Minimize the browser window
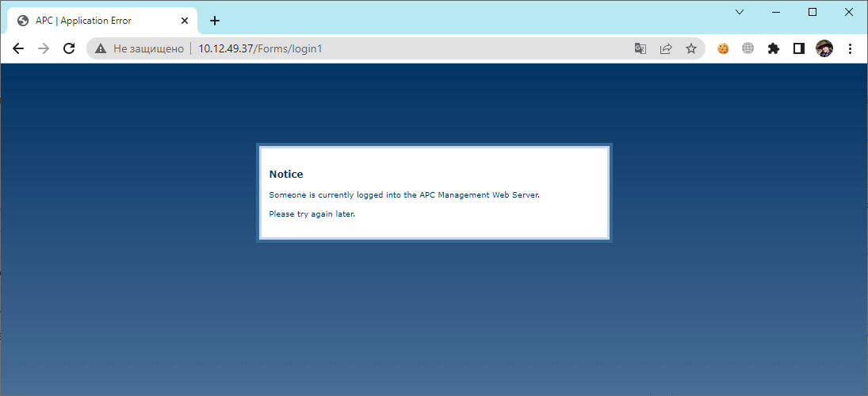The height and width of the screenshot is (396, 868). 776,12
